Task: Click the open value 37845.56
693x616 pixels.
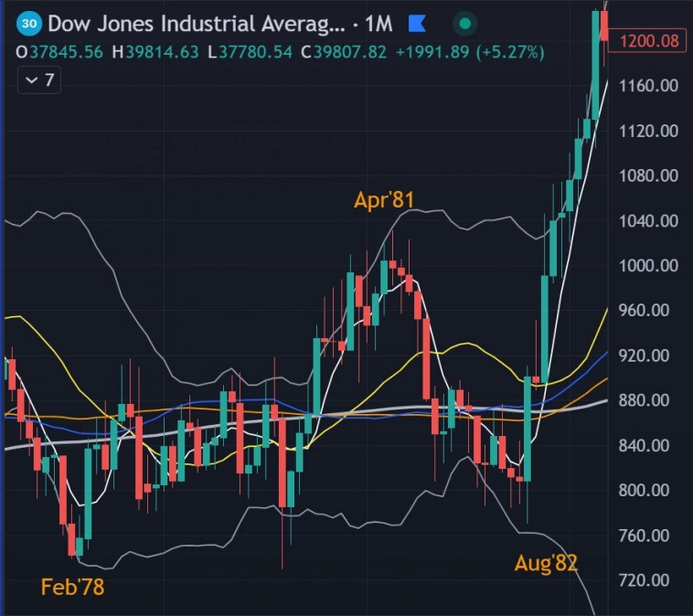Action: (x=67, y=52)
